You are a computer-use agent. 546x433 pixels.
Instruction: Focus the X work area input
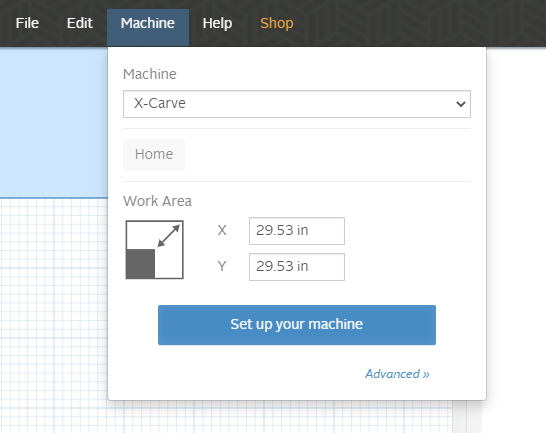point(297,231)
